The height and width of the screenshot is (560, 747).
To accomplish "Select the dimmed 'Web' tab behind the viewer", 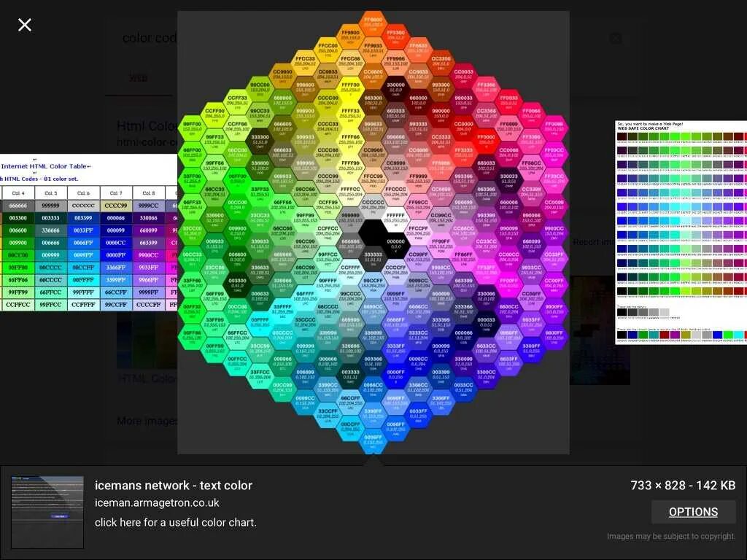I will pos(139,78).
